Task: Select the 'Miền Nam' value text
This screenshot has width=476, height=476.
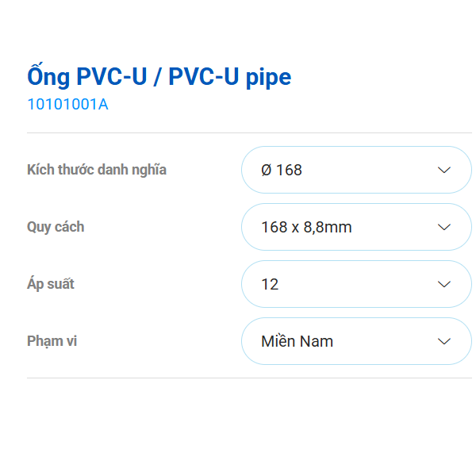Action: click(x=297, y=341)
